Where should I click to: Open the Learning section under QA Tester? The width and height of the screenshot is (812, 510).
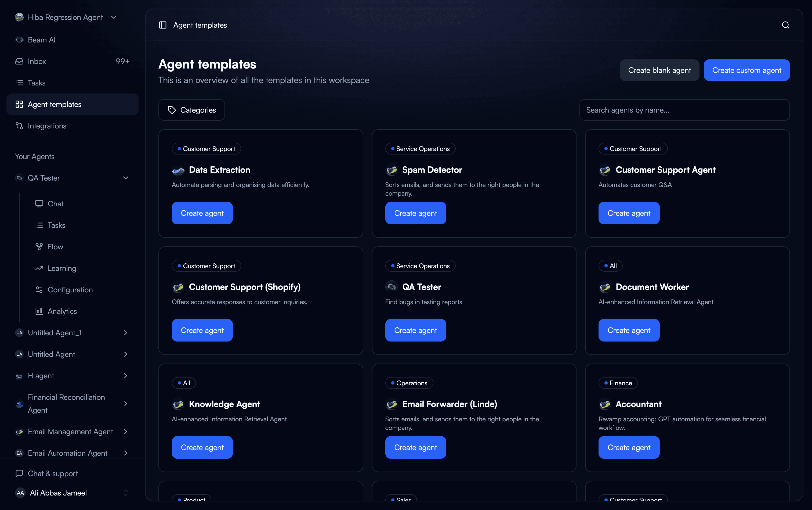pyautogui.click(x=62, y=268)
